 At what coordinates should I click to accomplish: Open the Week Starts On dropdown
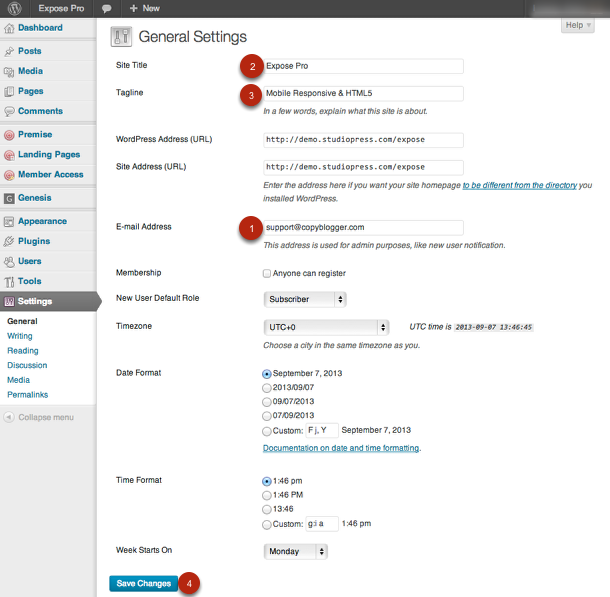coord(296,551)
